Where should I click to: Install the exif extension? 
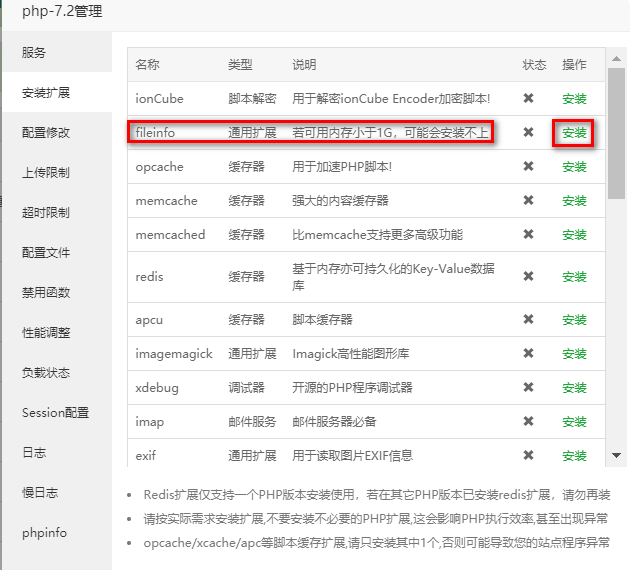[x=574, y=456]
